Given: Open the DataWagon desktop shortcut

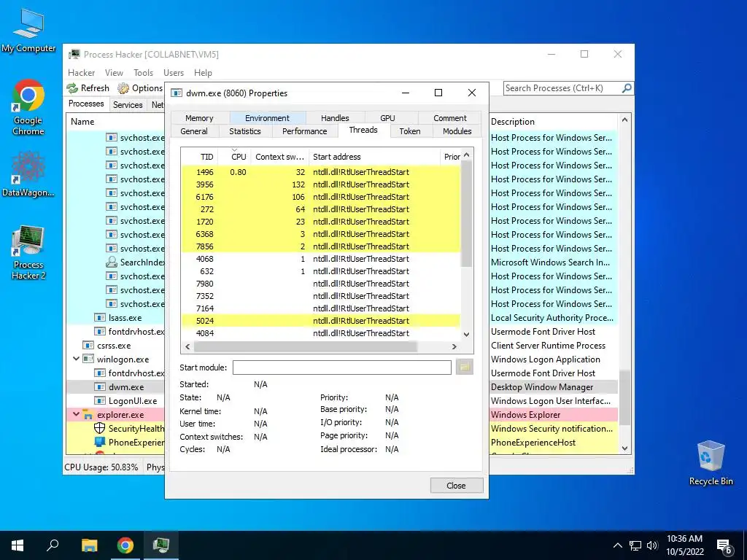Looking at the screenshot, I should pos(28,174).
